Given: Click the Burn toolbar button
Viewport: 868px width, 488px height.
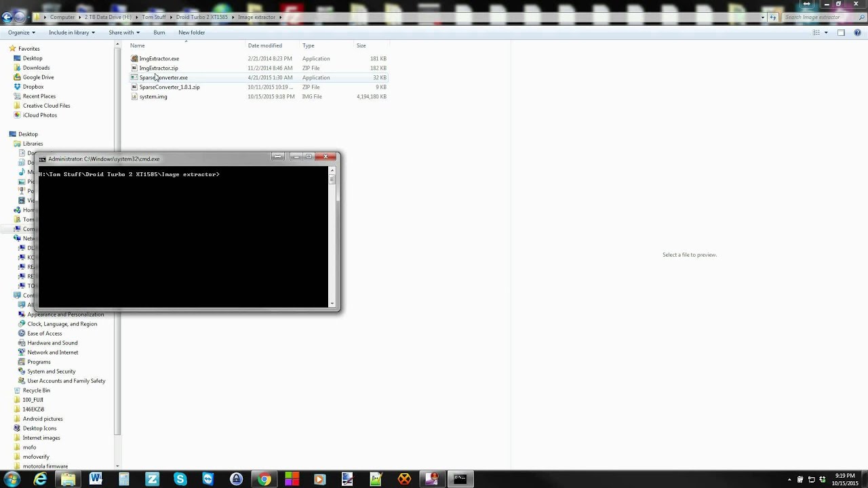Looking at the screenshot, I should pos(159,33).
